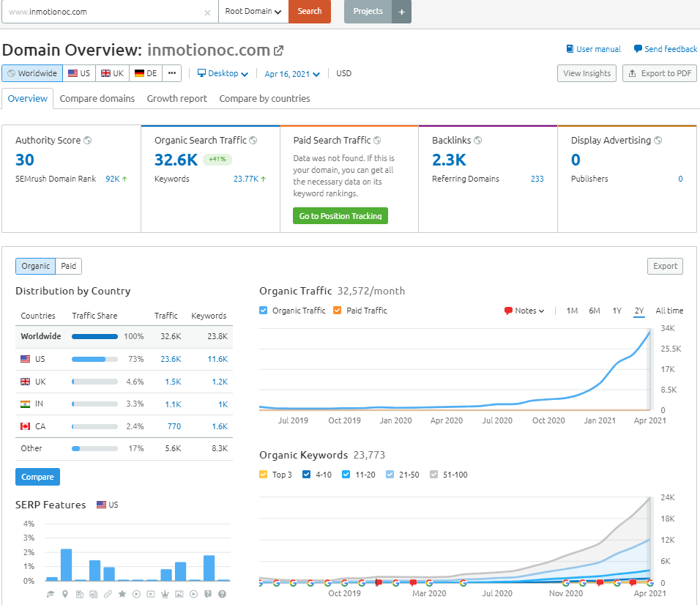
Task: Switch to the Compare domains tab
Action: 97,98
